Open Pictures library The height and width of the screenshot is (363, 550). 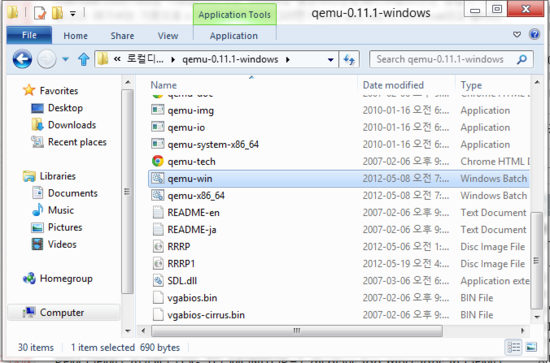coord(65,227)
